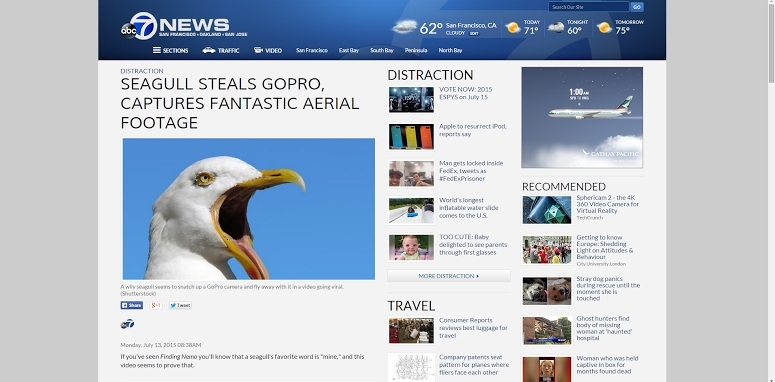Share article via Facebook Share button
The width and height of the screenshot is (775, 382).
point(131,305)
